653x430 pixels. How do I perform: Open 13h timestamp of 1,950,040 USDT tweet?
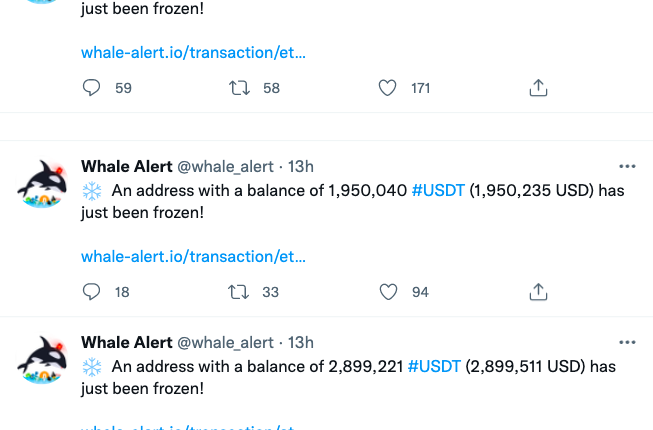301,166
